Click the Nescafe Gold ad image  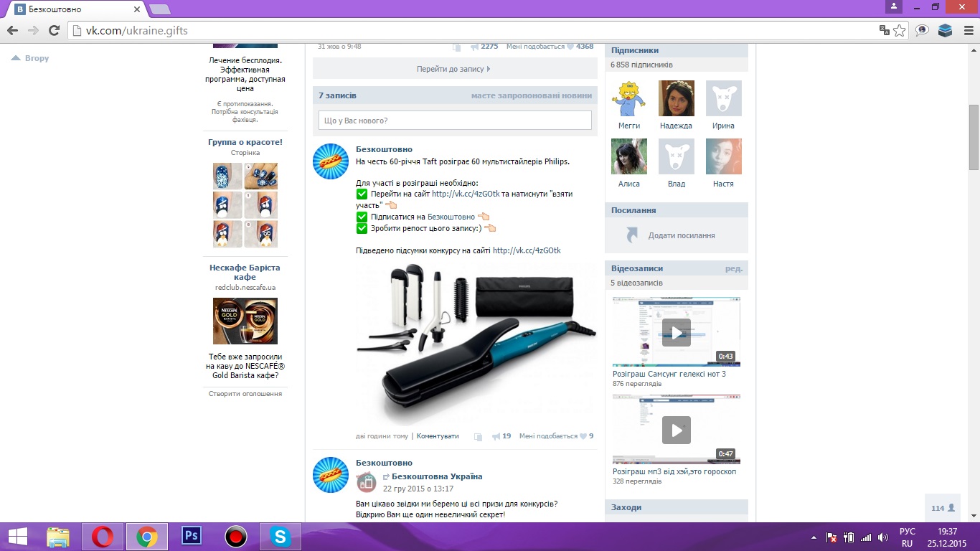coord(245,321)
